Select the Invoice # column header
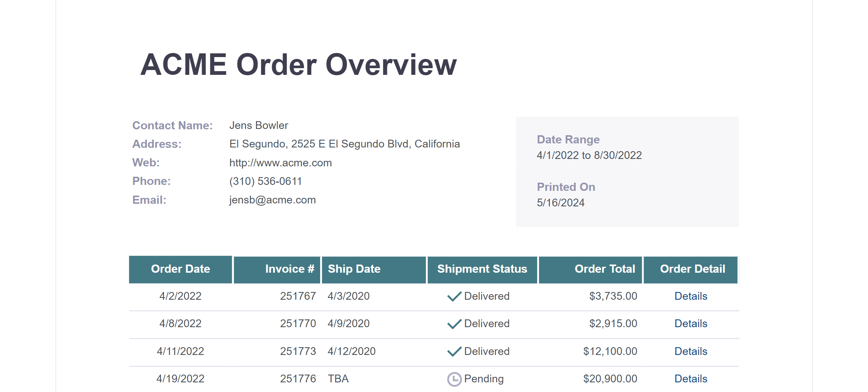The width and height of the screenshot is (868, 392). pos(289,269)
